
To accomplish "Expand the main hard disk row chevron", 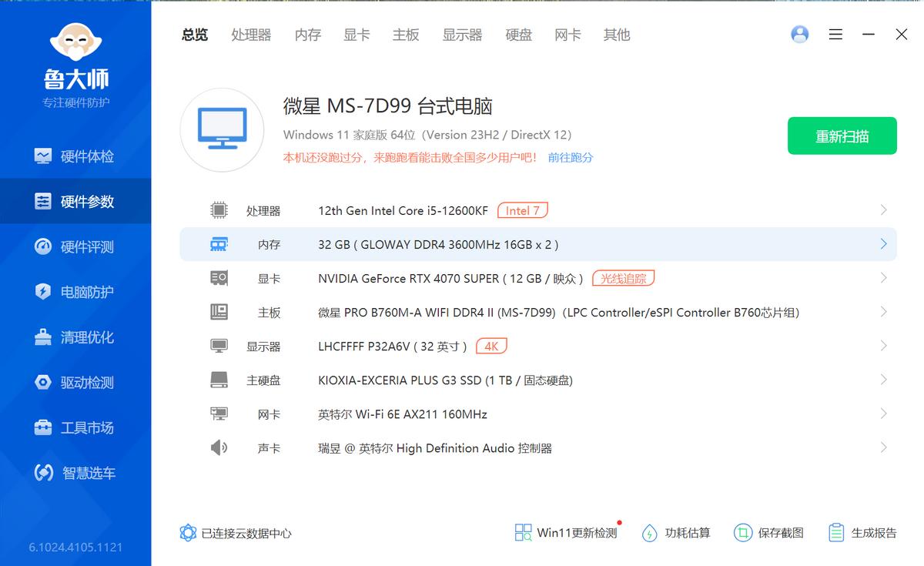I will click(x=883, y=380).
